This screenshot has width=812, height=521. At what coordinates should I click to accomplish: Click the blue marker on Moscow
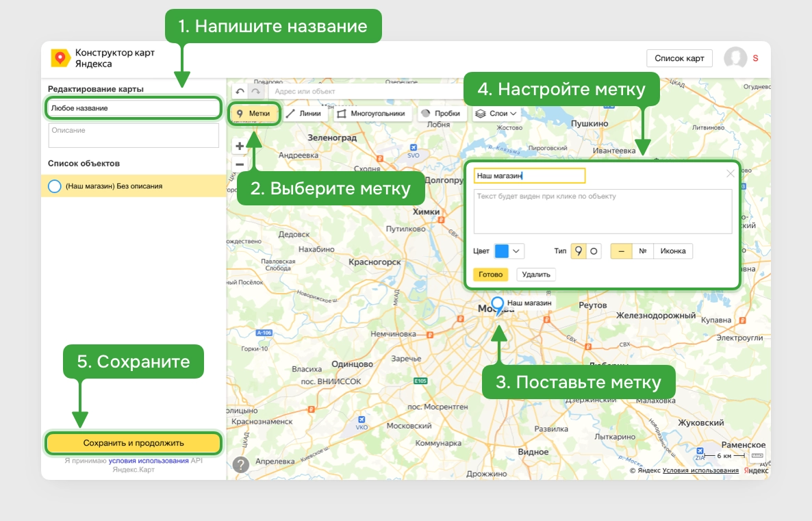(497, 306)
